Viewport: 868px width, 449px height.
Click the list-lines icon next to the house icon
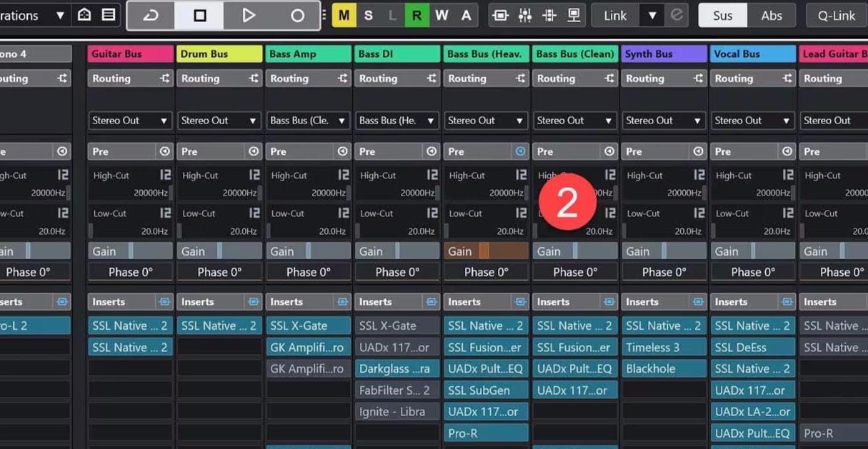pos(109,14)
